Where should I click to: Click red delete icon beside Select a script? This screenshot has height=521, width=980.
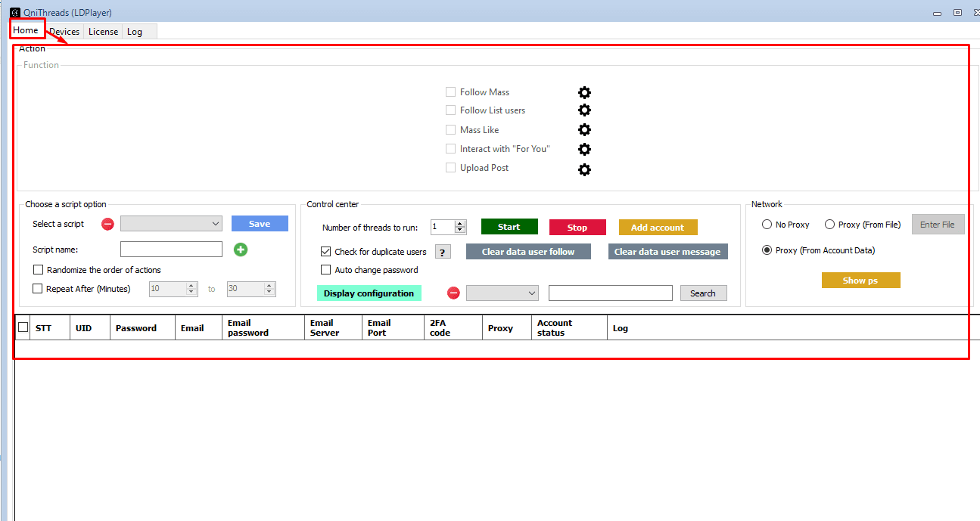[107, 224]
